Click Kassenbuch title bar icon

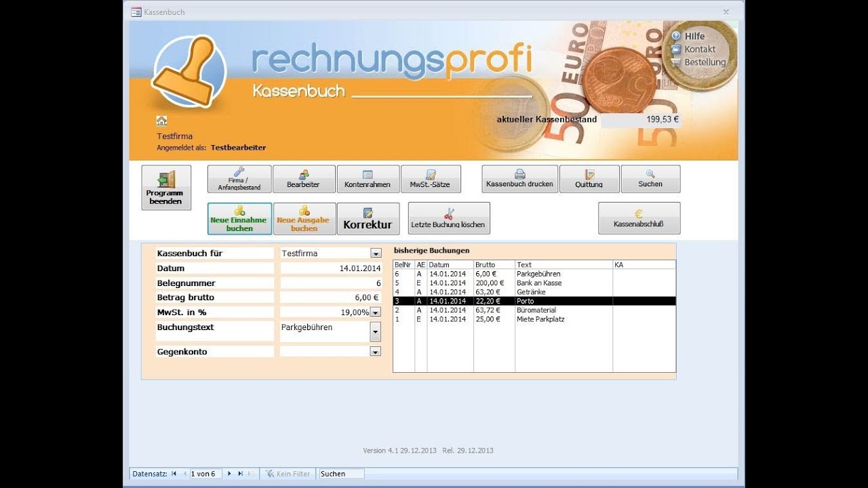point(136,12)
